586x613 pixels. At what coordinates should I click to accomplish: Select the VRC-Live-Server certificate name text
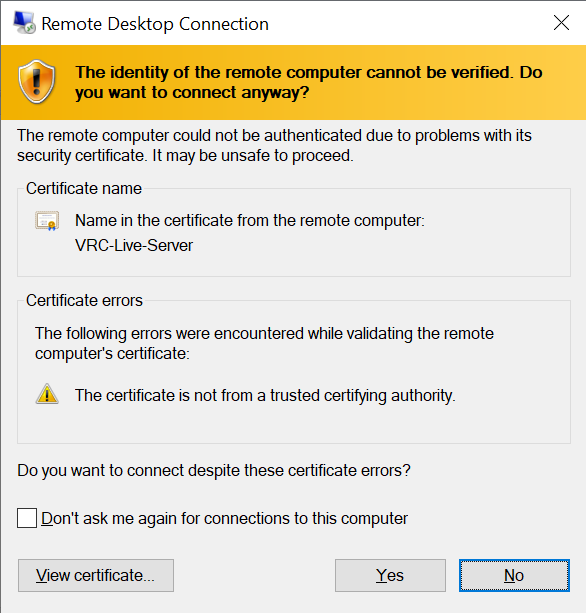pos(134,246)
